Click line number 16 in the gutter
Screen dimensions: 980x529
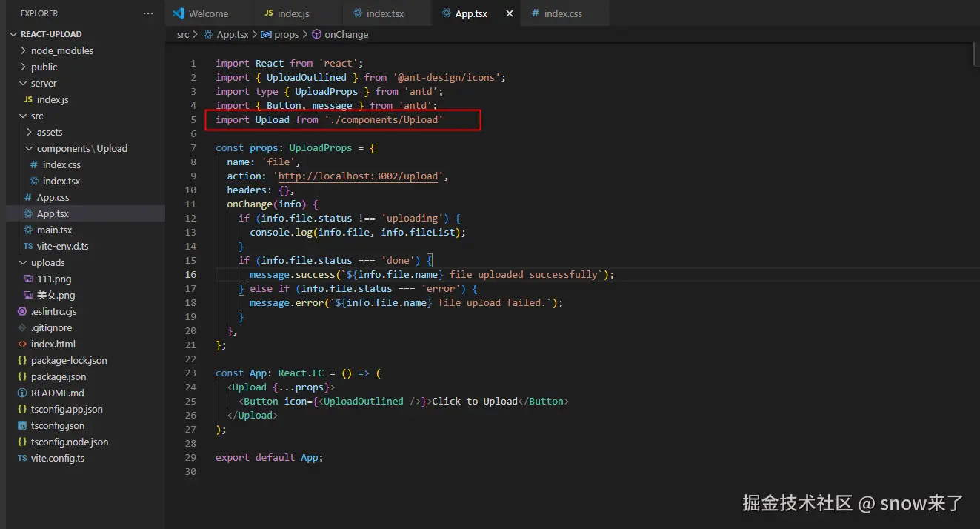[191, 274]
